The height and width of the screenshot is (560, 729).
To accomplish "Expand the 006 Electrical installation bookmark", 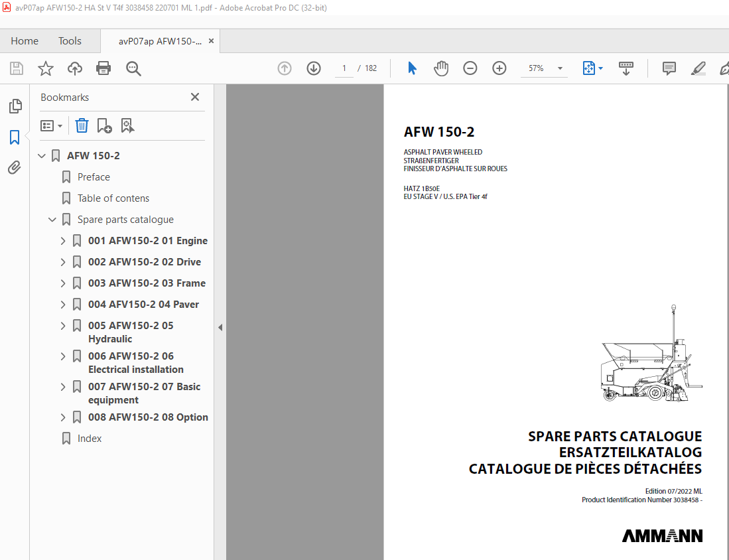I will [x=63, y=356].
